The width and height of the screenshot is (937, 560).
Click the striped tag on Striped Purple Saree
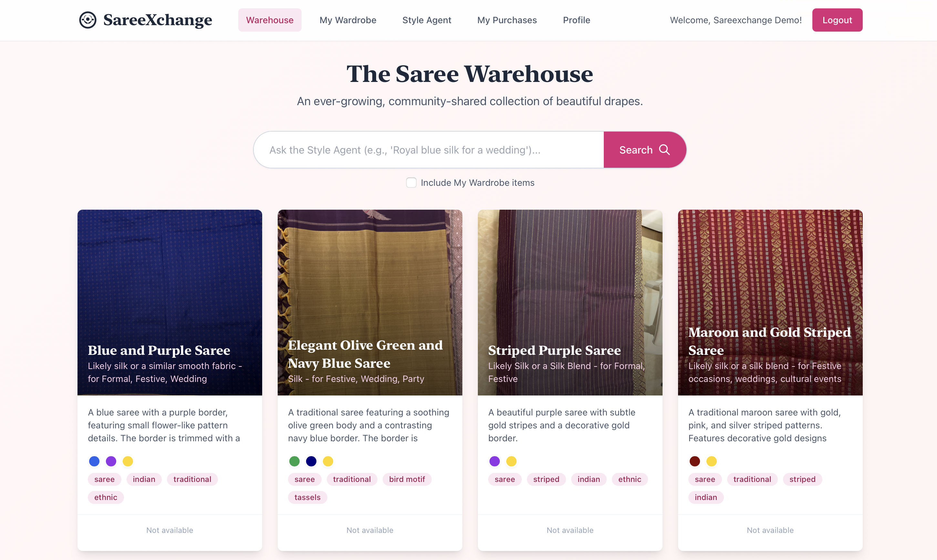click(x=546, y=479)
